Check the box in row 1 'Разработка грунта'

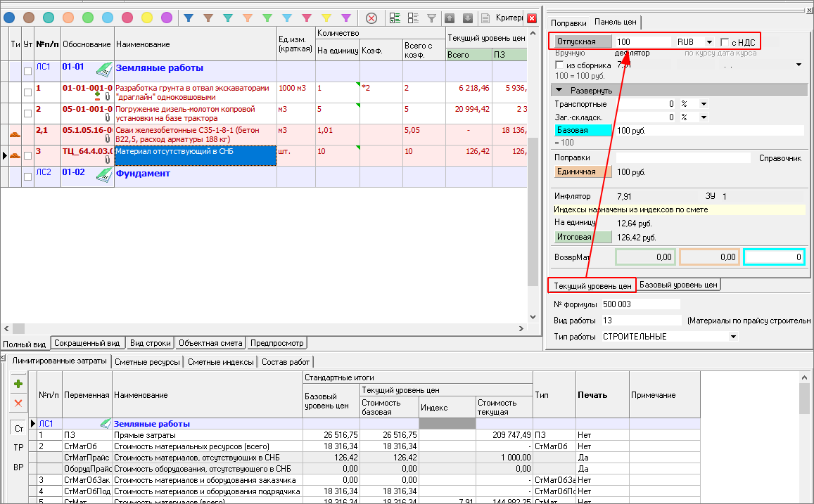27,93
